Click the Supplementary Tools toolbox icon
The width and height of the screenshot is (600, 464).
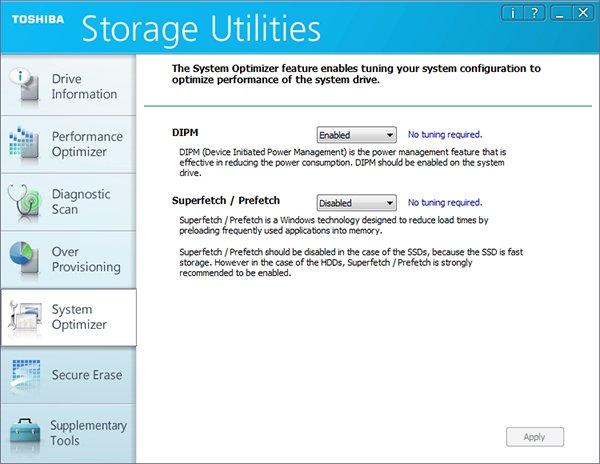coord(25,435)
